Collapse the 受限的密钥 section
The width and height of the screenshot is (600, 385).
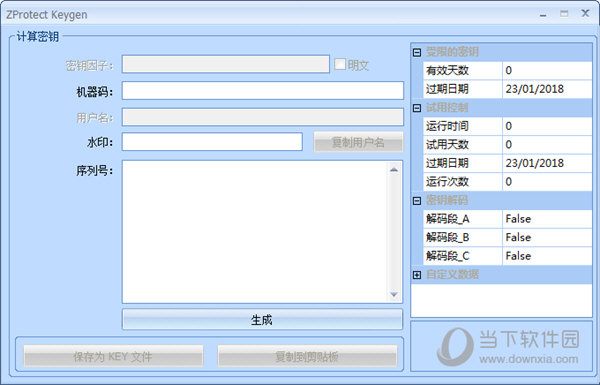pyautogui.click(x=417, y=52)
